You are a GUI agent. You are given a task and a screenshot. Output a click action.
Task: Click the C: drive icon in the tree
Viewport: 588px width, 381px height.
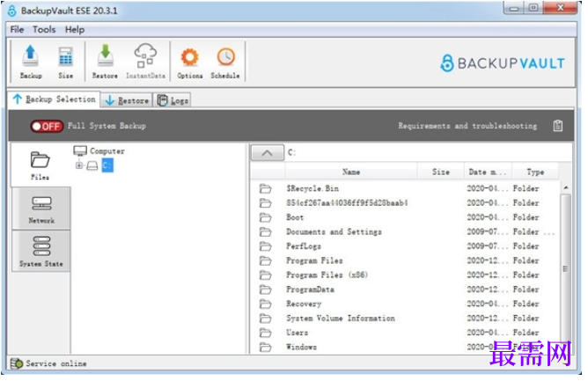(92, 165)
